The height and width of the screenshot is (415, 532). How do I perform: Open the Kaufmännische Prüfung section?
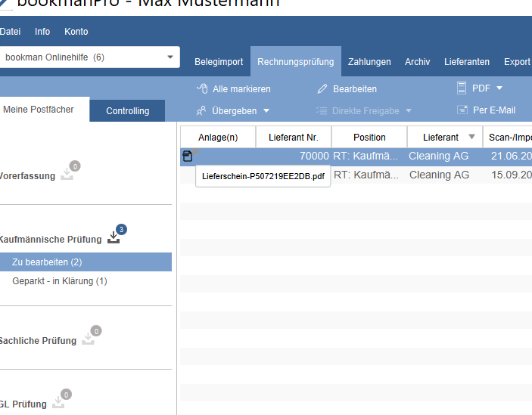click(x=51, y=240)
